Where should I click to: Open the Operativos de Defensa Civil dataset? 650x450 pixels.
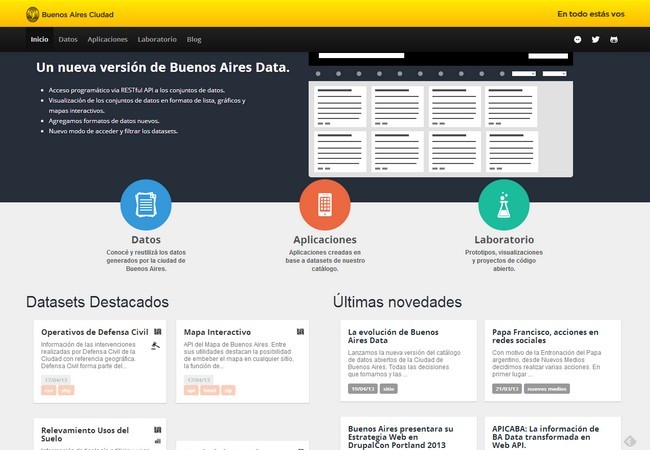tap(95, 332)
